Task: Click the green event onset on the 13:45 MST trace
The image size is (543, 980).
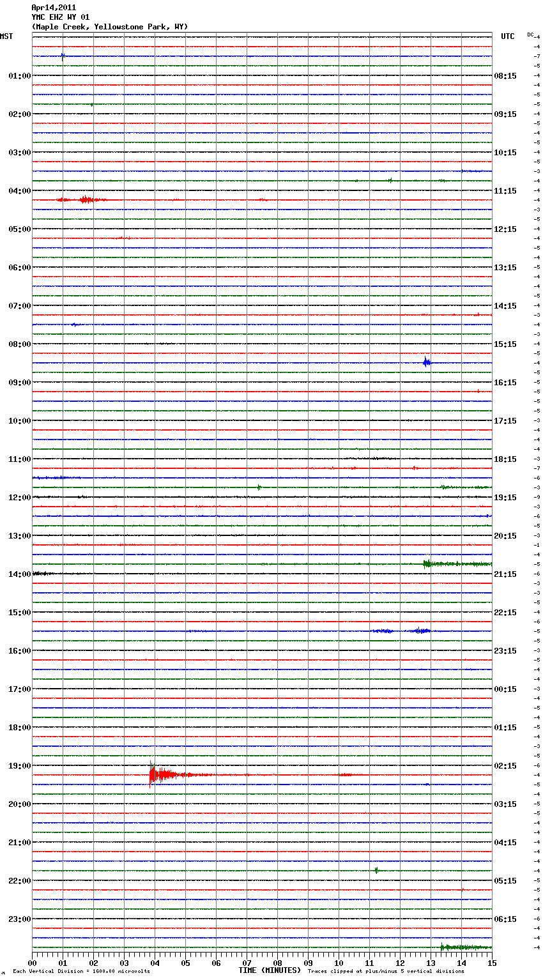Action: pos(427,563)
